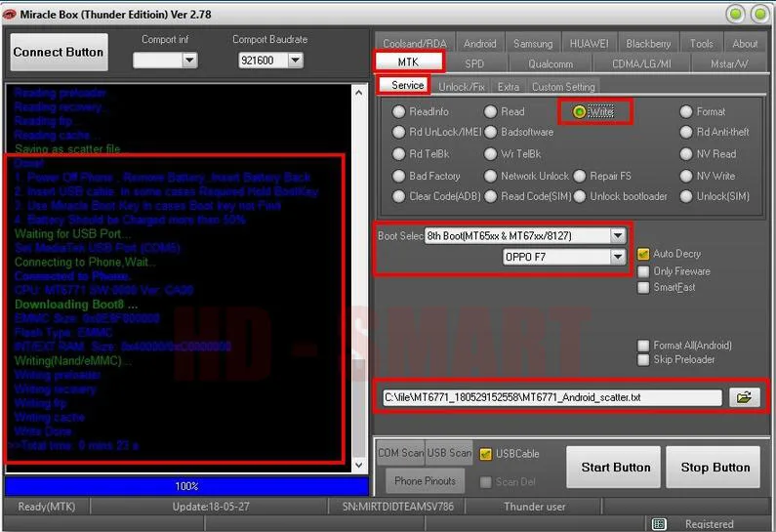Viewport: 776px width, 532px height.
Task: Click the COM Scan button
Action: pos(401,453)
